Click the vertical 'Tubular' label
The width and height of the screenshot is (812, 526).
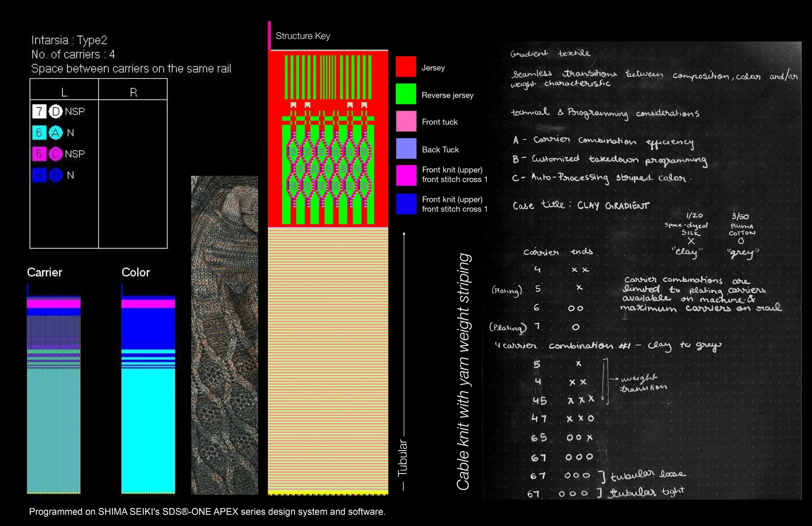pyautogui.click(x=402, y=458)
